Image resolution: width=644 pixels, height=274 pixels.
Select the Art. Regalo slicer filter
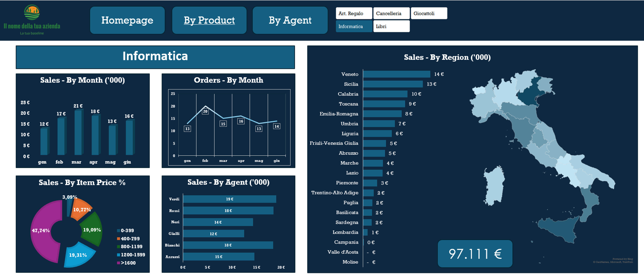pyautogui.click(x=354, y=13)
